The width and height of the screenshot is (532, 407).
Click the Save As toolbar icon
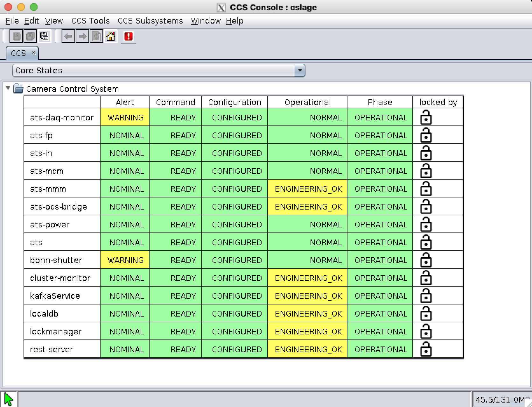point(45,36)
